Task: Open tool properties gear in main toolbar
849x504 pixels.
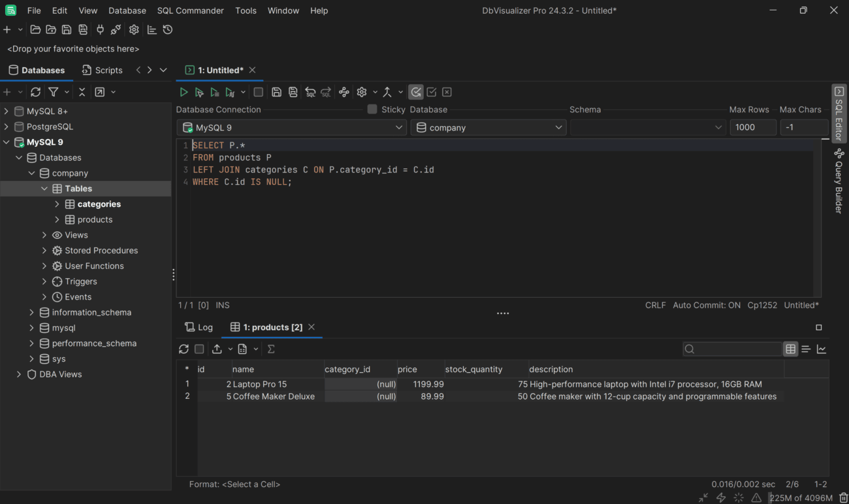Action: [x=134, y=29]
